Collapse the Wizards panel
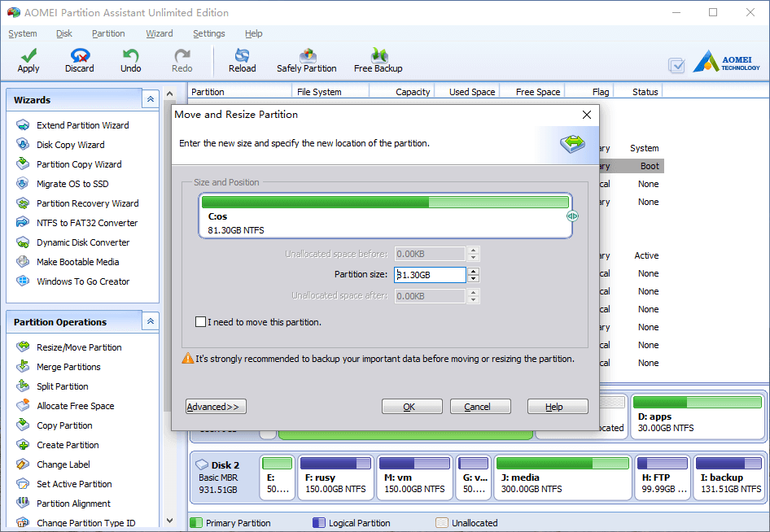Screen dimensions: 770x532 pyautogui.click(x=151, y=99)
